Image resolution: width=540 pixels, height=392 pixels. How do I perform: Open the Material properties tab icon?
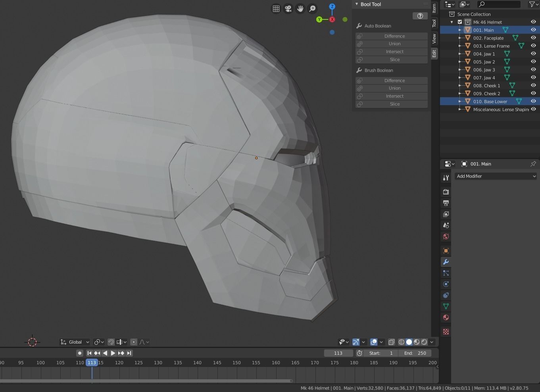pos(446,317)
